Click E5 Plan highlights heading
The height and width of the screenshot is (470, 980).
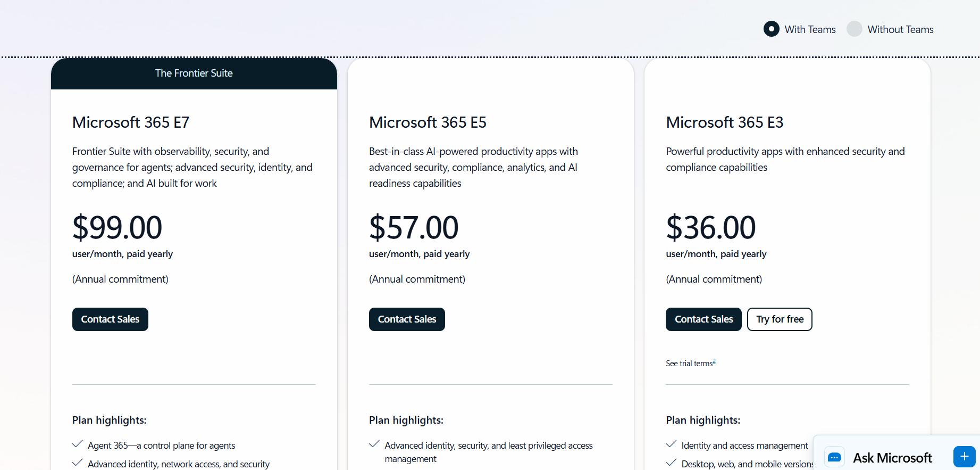406,420
